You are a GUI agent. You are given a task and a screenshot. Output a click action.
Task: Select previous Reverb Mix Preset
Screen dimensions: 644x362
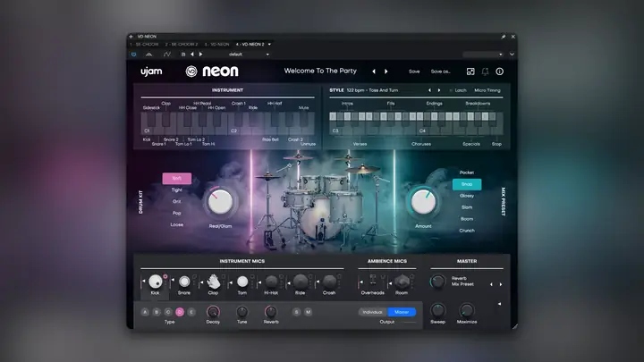(x=491, y=284)
